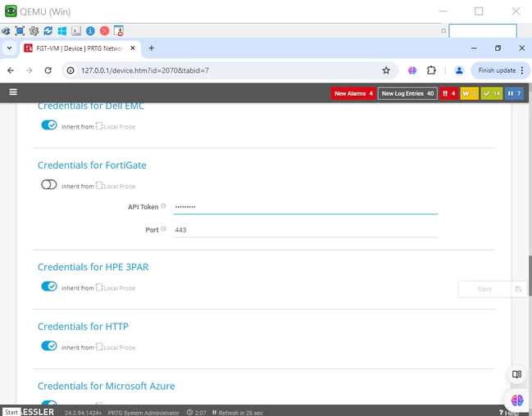Click the browser forward arrow

coord(30,70)
